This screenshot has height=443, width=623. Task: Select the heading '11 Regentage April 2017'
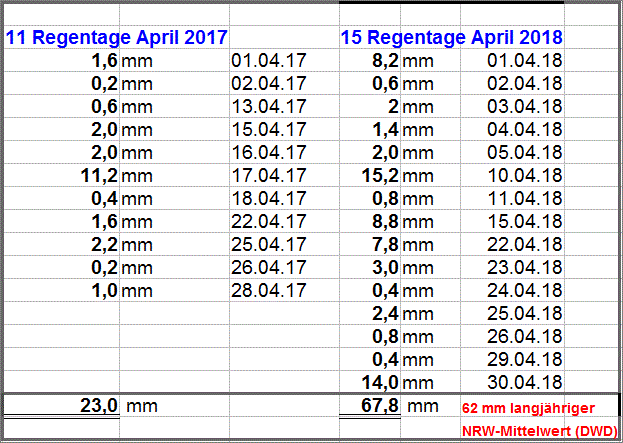(x=116, y=37)
